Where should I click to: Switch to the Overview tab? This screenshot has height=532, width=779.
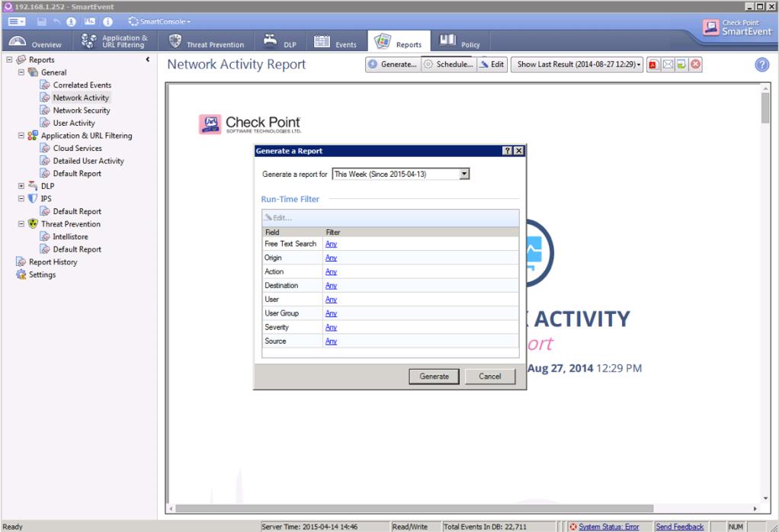coord(35,41)
